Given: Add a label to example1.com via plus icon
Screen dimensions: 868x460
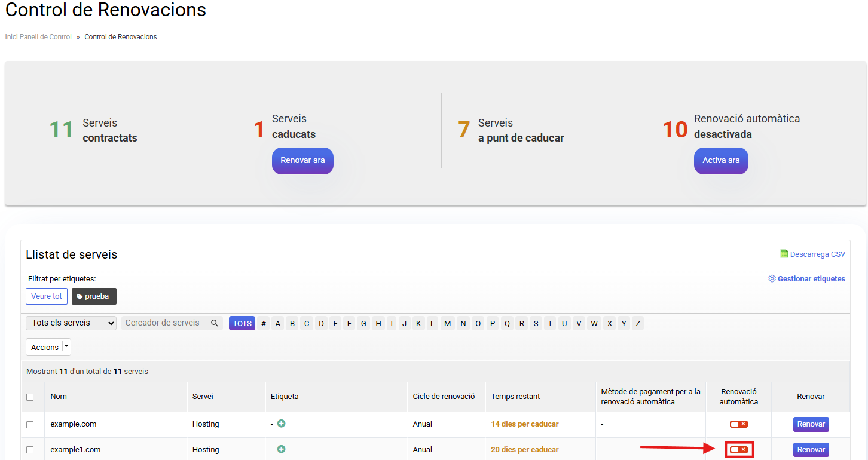Looking at the screenshot, I should pos(281,449).
